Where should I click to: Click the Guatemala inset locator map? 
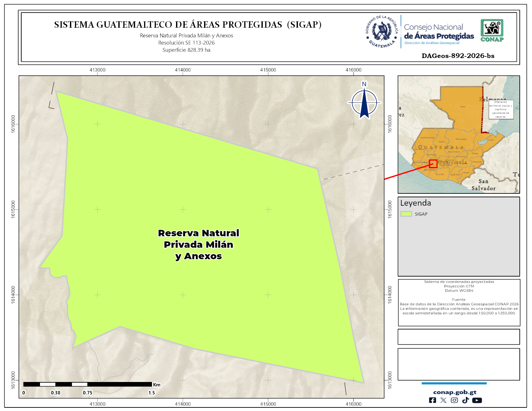(458, 134)
